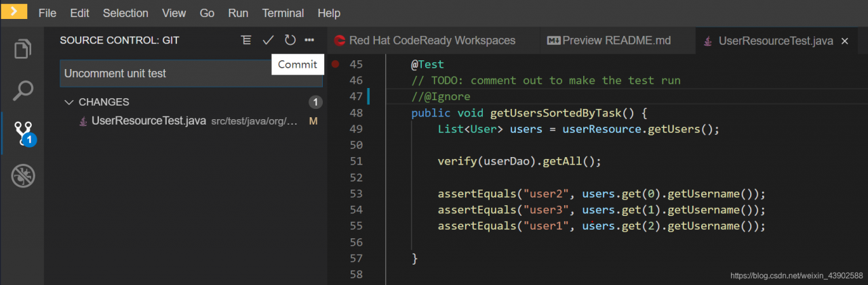Select the UserResourceTest.java editor tab
The image size is (868, 285).
coord(775,41)
